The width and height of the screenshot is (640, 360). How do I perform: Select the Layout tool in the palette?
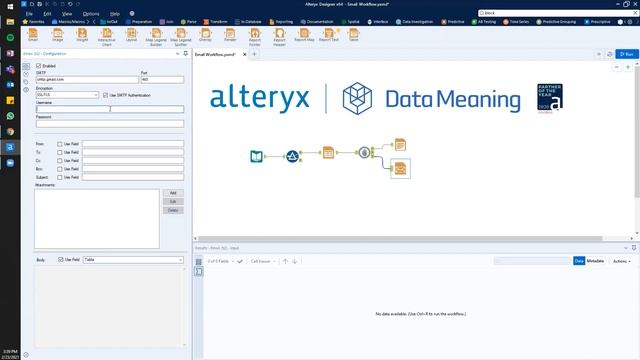(131, 35)
